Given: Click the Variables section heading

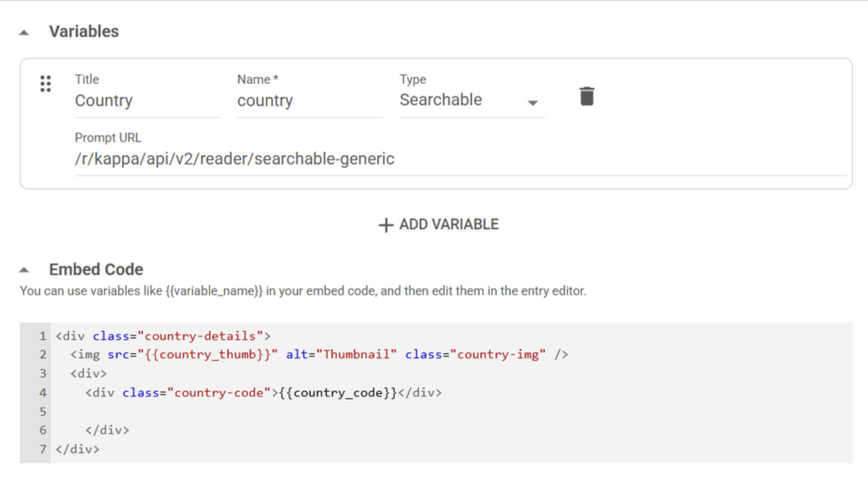Looking at the screenshot, I should tap(83, 32).
